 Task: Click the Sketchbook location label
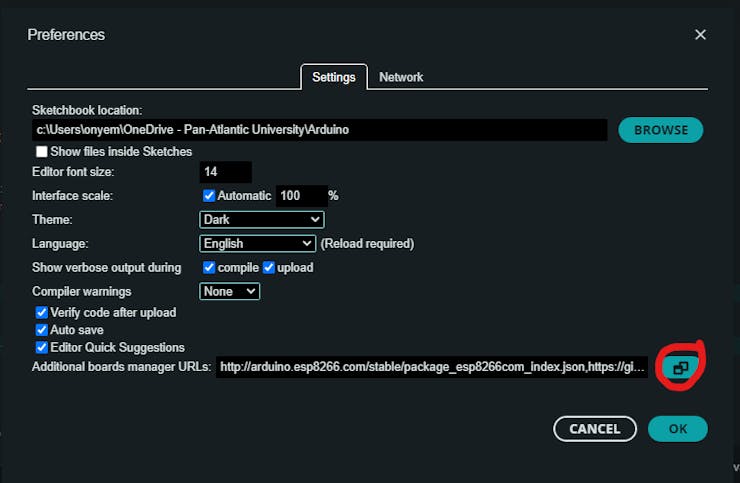coord(87,110)
